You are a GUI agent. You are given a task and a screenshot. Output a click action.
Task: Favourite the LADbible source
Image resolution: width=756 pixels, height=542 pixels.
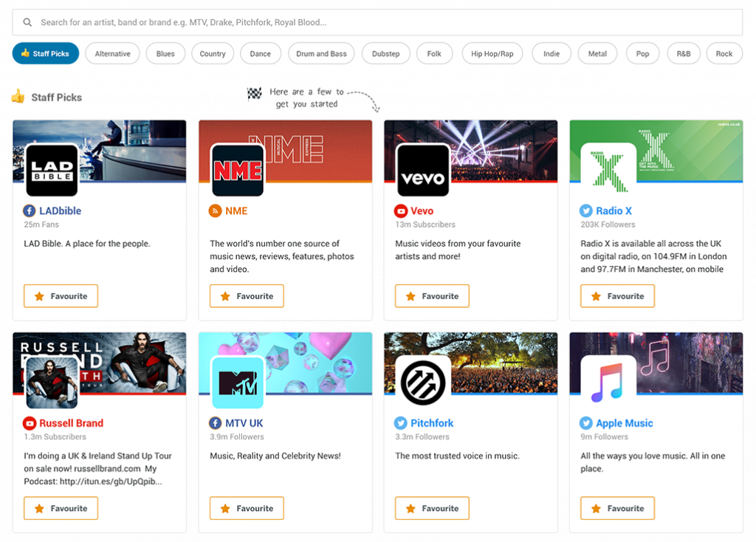tap(61, 296)
